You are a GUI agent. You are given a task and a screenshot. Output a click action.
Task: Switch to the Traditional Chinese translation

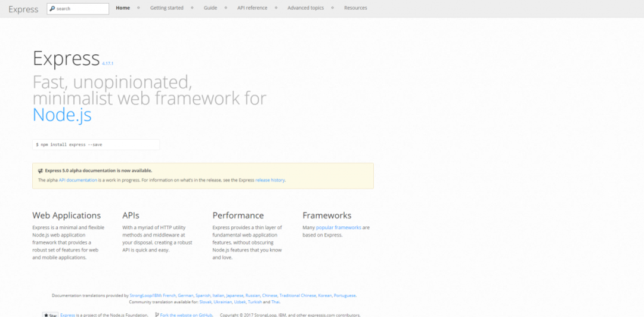pyautogui.click(x=298, y=296)
